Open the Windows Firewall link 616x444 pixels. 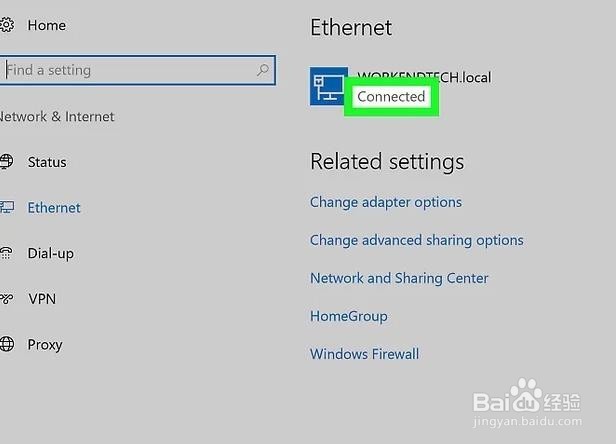coord(364,354)
